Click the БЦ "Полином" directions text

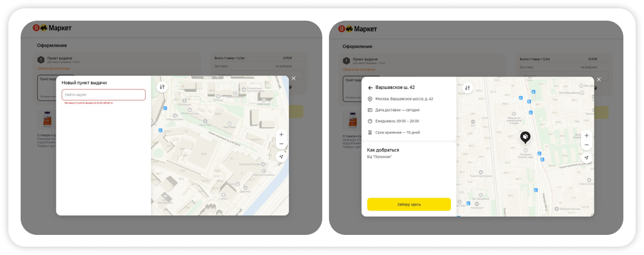click(x=380, y=157)
